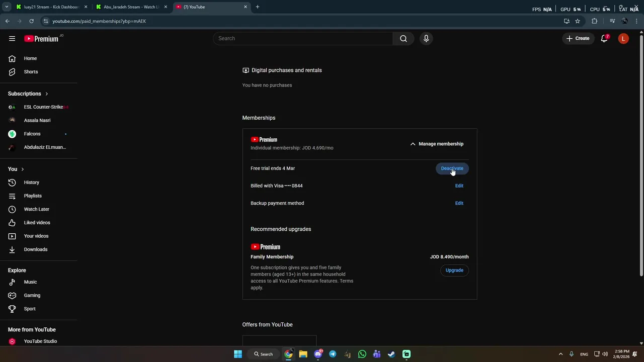Click the Deactivate button

click(452, 168)
